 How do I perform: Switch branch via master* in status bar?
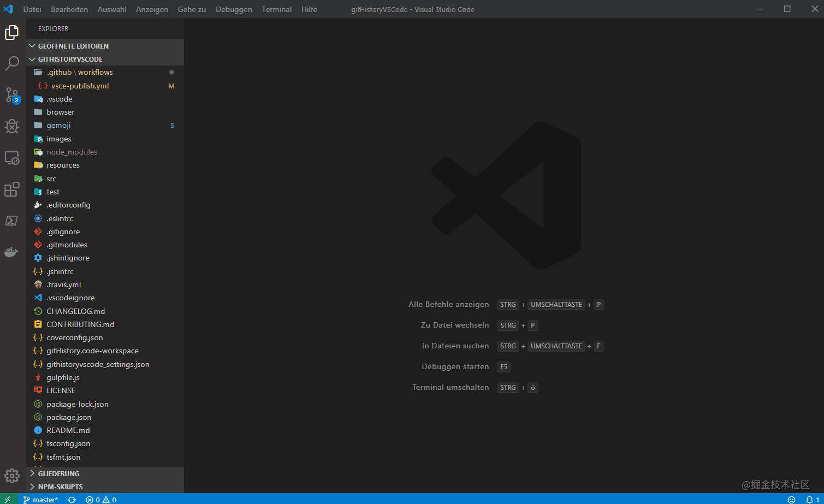40,500
